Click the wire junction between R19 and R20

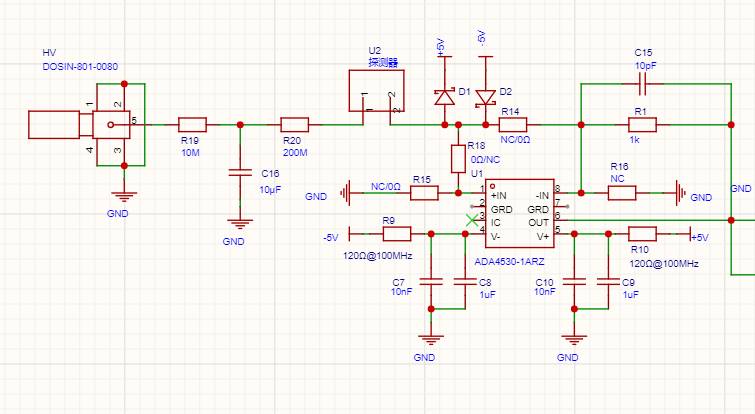pos(240,125)
